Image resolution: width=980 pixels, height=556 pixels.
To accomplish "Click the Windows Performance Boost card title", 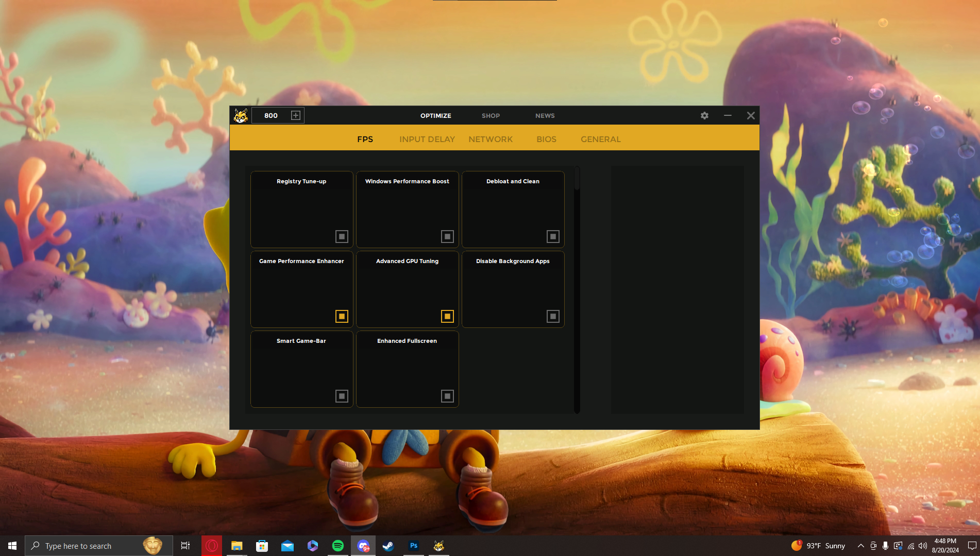I will [407, 181].
